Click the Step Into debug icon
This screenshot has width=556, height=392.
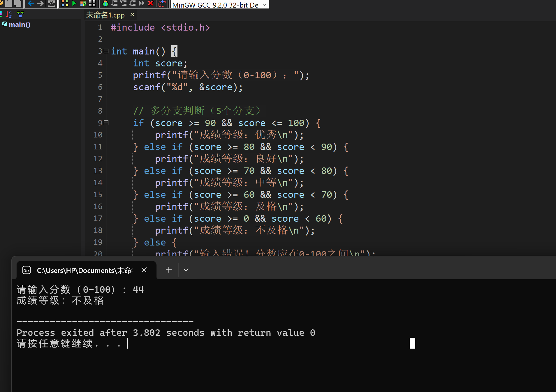123,3
